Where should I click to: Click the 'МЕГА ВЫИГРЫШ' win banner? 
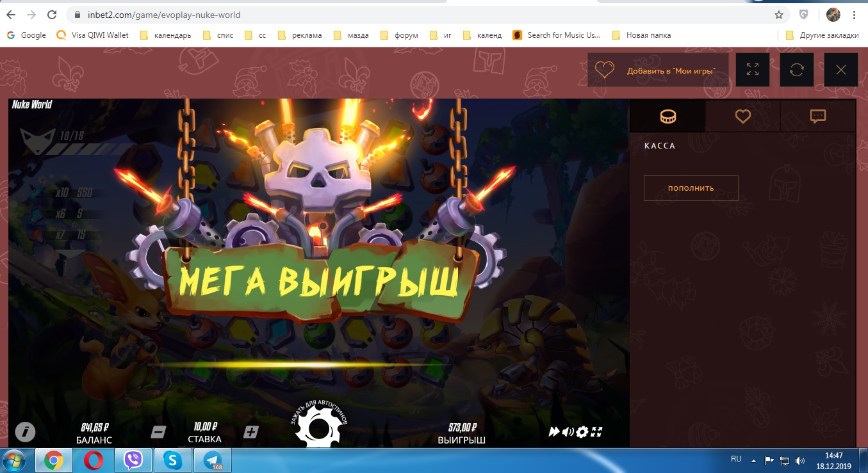coord(319,282)
